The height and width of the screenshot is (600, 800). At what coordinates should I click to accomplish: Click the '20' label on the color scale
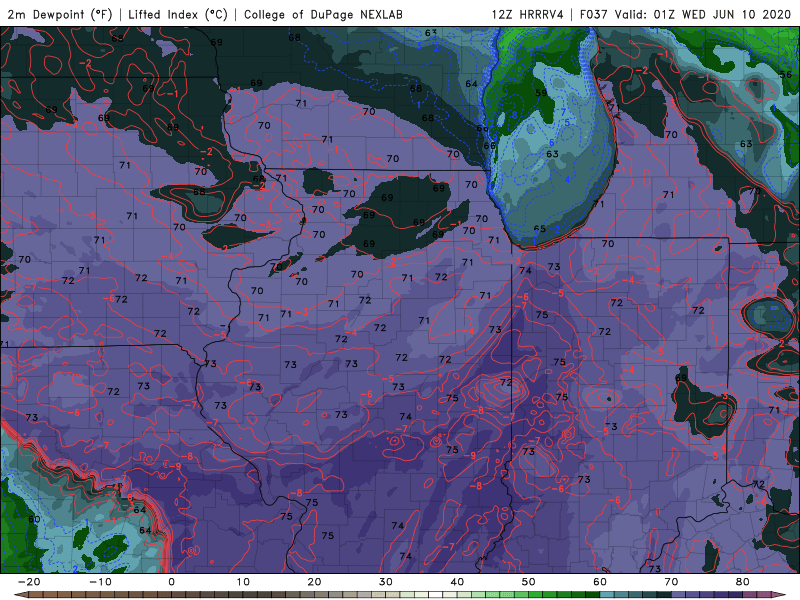314,582
